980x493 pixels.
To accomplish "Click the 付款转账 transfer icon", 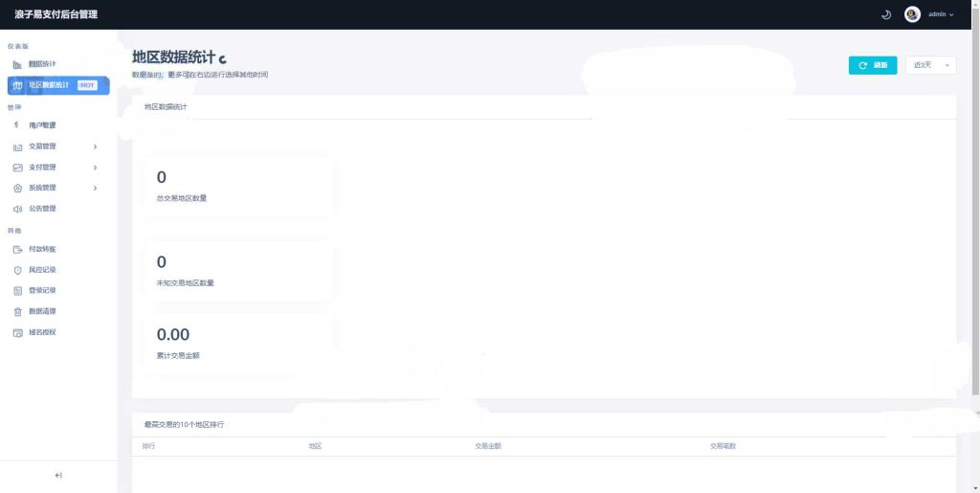I will click(x=17, y=249).
